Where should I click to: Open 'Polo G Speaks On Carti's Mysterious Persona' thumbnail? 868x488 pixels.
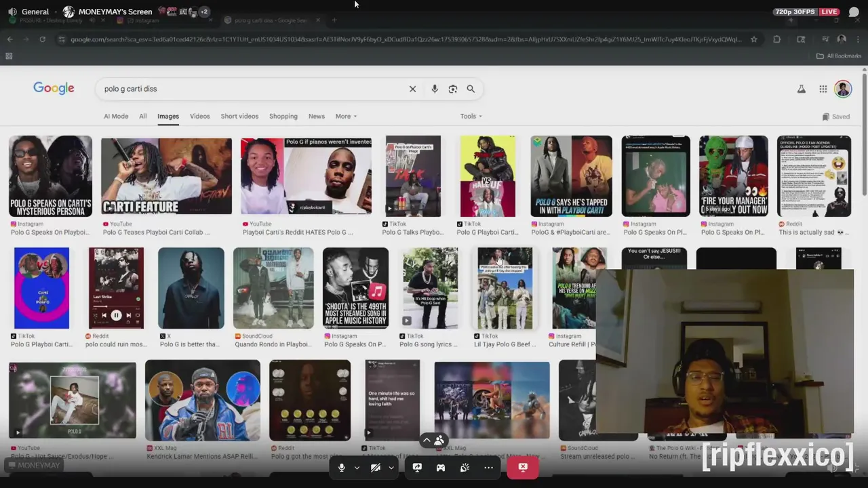click(50, 176)
